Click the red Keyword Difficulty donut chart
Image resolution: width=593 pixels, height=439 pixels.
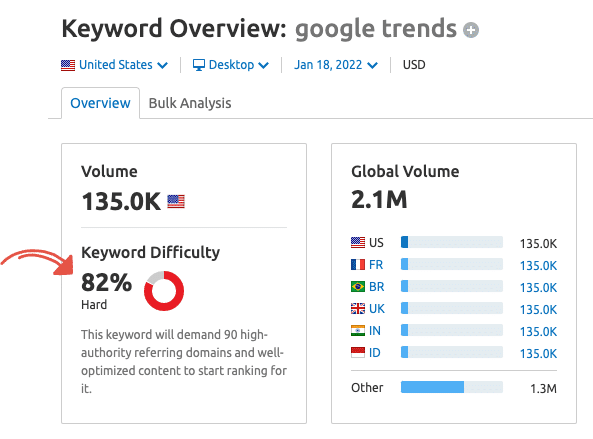tap(164, 291)
